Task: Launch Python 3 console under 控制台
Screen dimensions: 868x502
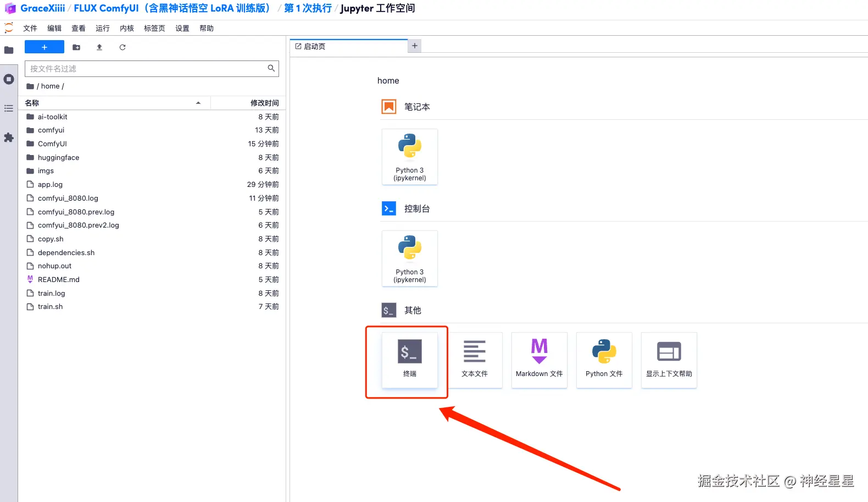Action: tap(410, 259)
